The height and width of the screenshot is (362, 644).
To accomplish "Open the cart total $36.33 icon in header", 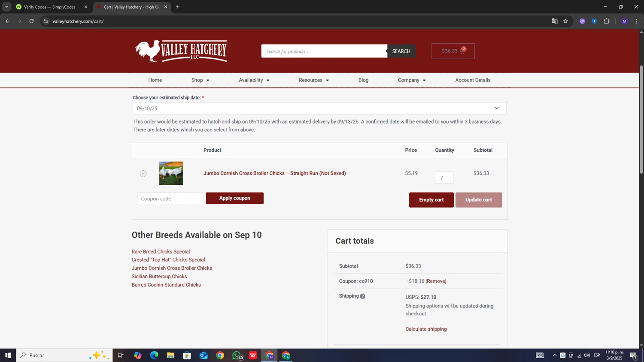I will coord(453,51).
